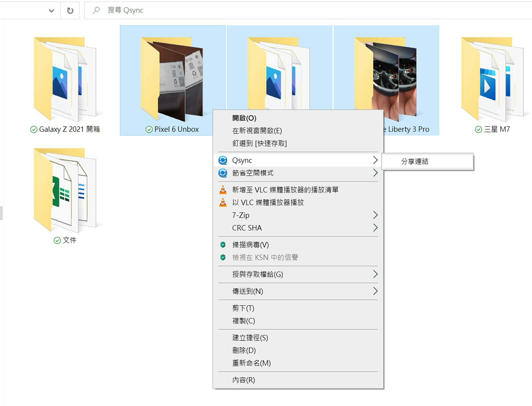
Task: Click the shield icon beside 檢視在 KSN 中的信譽
Action: [223, 257]
